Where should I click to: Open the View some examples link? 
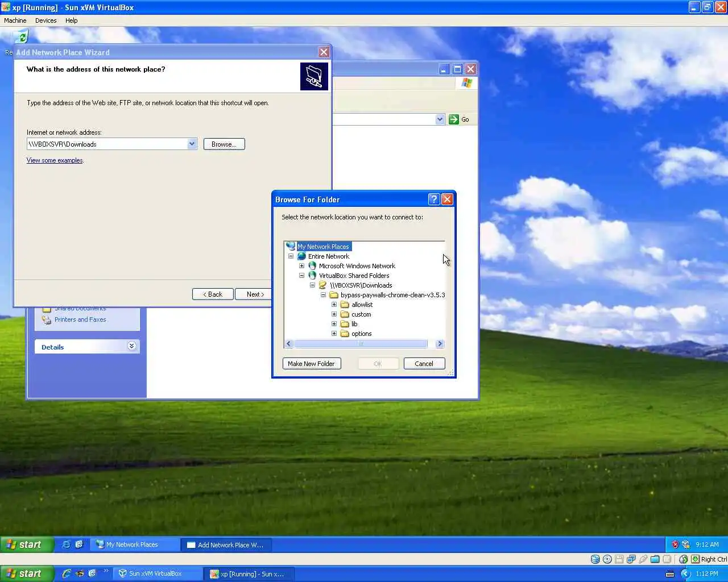click(55, 160)
